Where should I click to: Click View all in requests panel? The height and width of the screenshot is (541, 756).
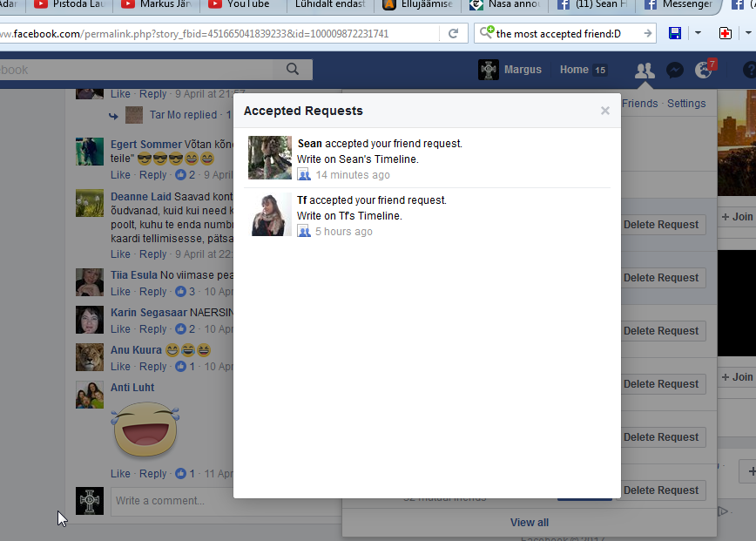pos(530,522)
